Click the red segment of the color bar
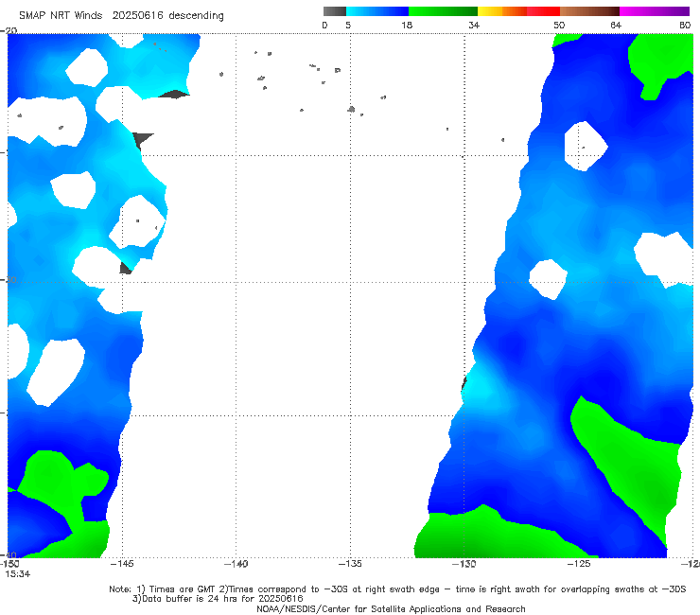 (x=543, y=11)
